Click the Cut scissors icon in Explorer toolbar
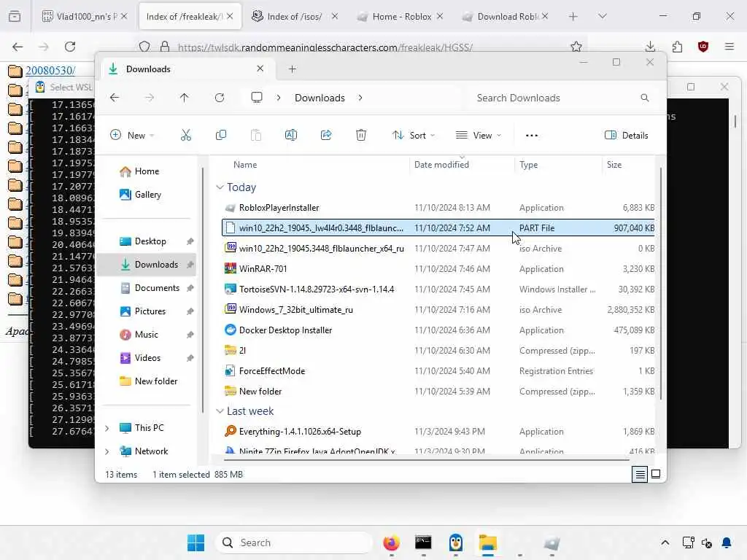 [186, 135]
